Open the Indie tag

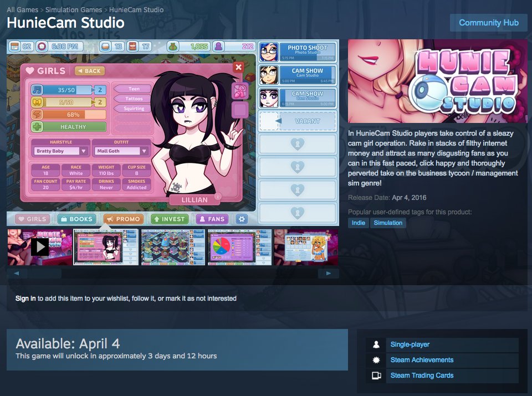[x=359, y=223]
